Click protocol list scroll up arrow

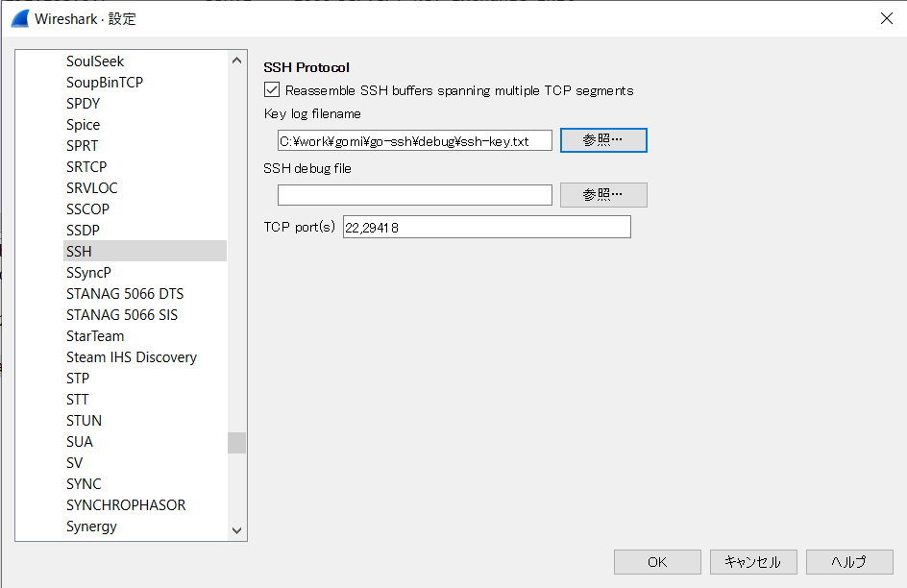(x=236, y=61)
